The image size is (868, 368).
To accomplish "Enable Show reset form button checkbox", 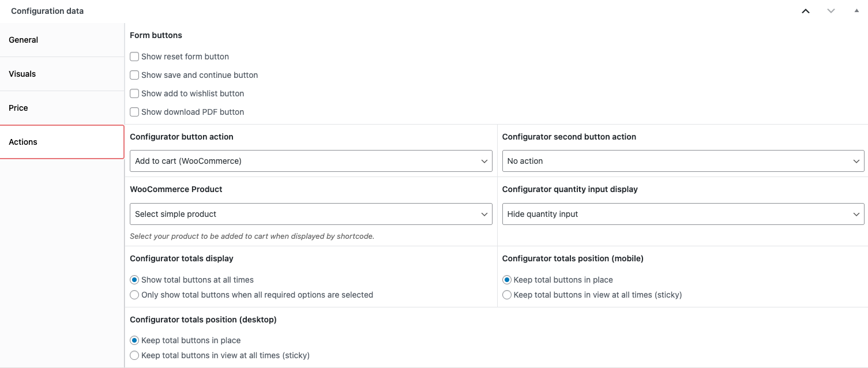I will click(x=134, y=57).
